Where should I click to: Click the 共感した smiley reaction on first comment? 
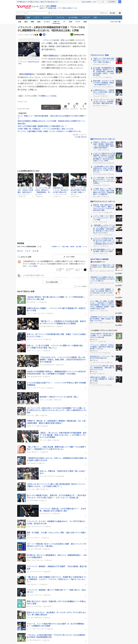pos(57,270)
